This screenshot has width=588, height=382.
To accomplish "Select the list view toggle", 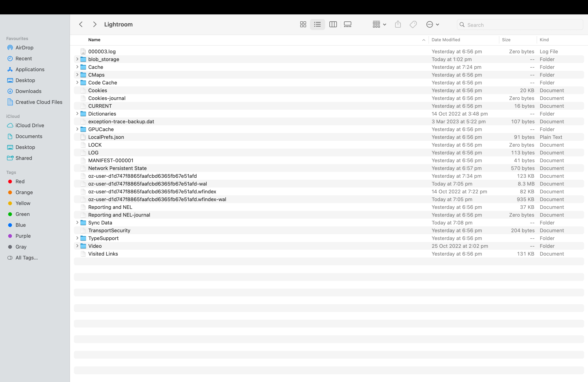I will pos(317,25).
